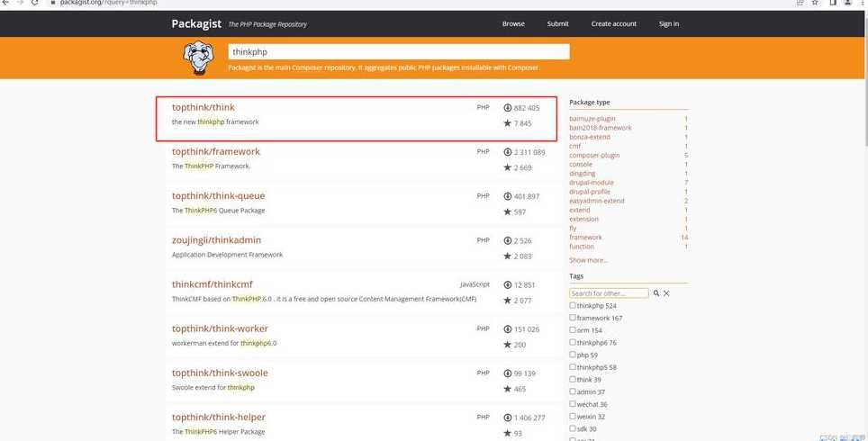Click the Packagist elephant mascot logo

(198, 58)
